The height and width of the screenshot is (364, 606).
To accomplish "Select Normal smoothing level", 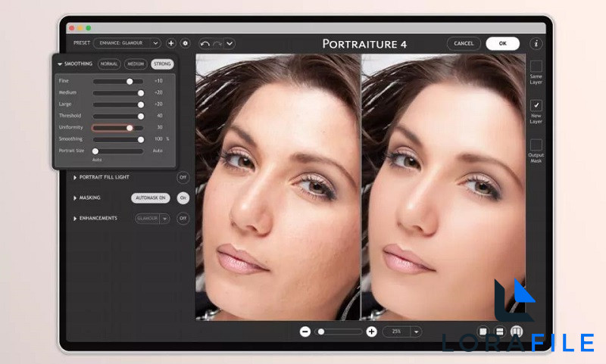I will [x=109, y=64].
